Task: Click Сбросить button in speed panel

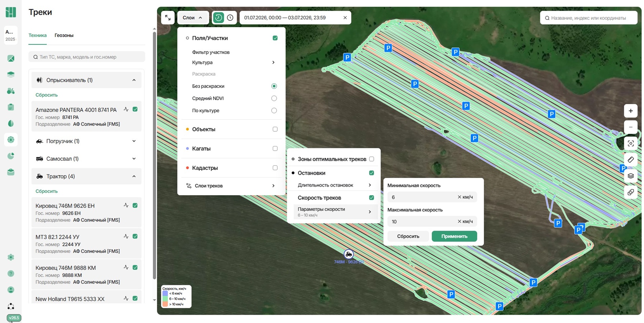Action: pos(408,236)
